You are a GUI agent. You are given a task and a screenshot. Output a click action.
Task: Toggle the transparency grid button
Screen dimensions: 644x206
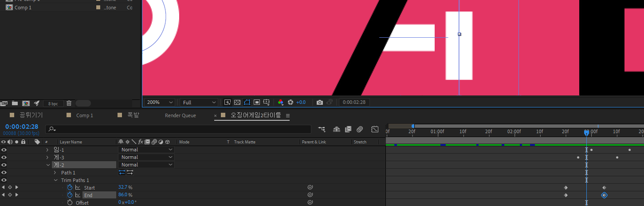(237, 102)
